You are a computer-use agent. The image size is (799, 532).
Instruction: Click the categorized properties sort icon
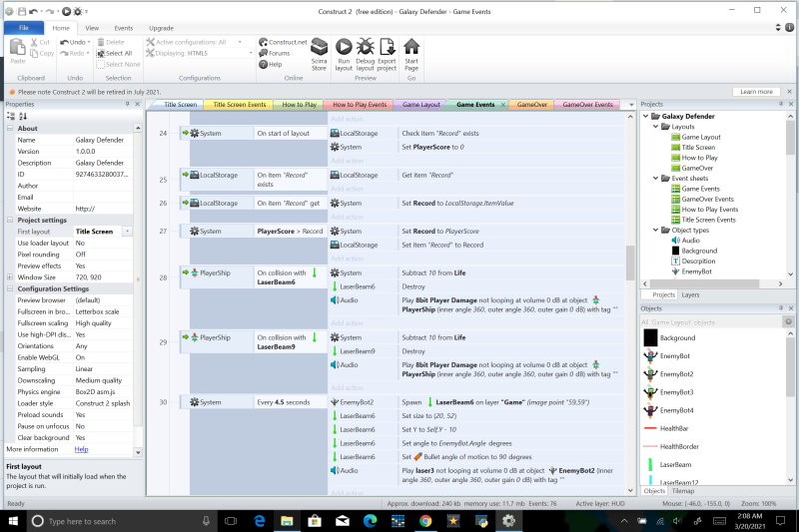11,116
